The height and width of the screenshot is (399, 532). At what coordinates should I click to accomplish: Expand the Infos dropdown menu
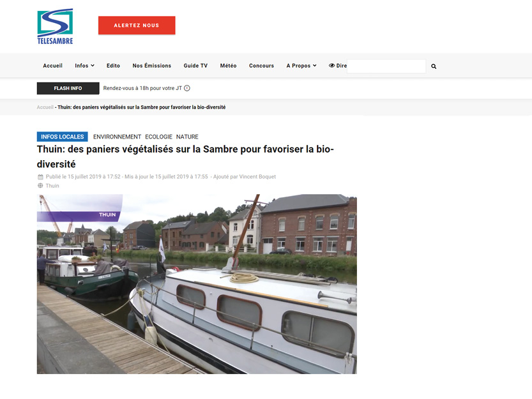[84, 66]
